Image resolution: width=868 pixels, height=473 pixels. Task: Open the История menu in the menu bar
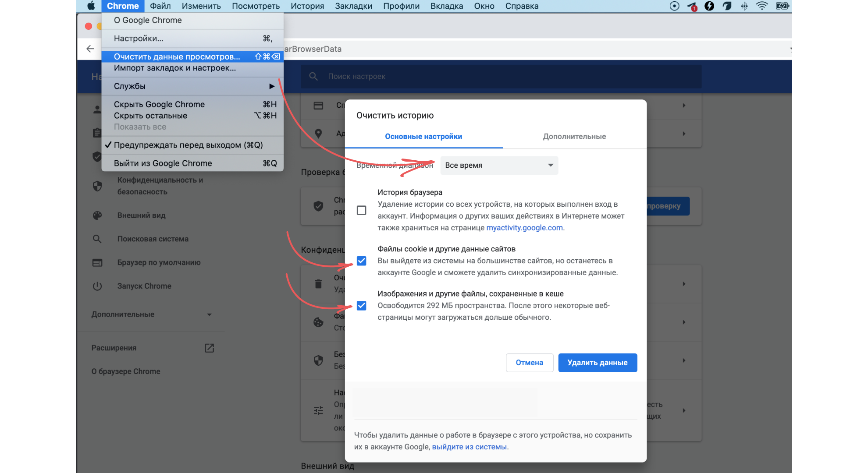pyautogui.click(x=307, y=6)
